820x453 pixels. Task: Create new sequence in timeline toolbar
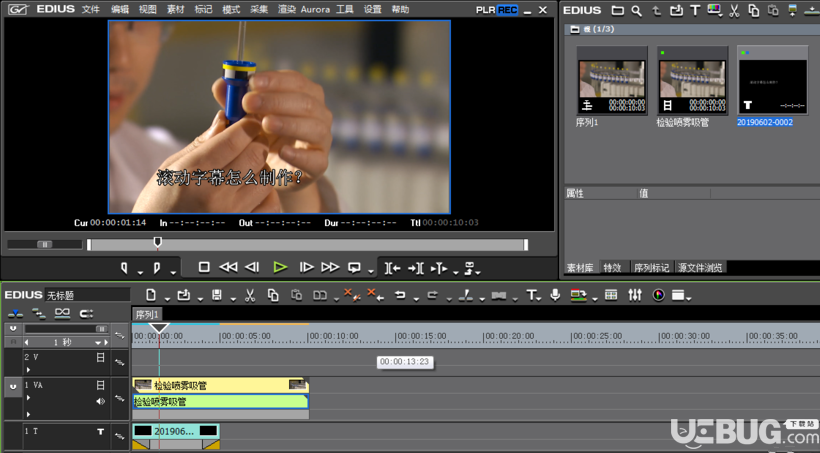tap(151, 295)
